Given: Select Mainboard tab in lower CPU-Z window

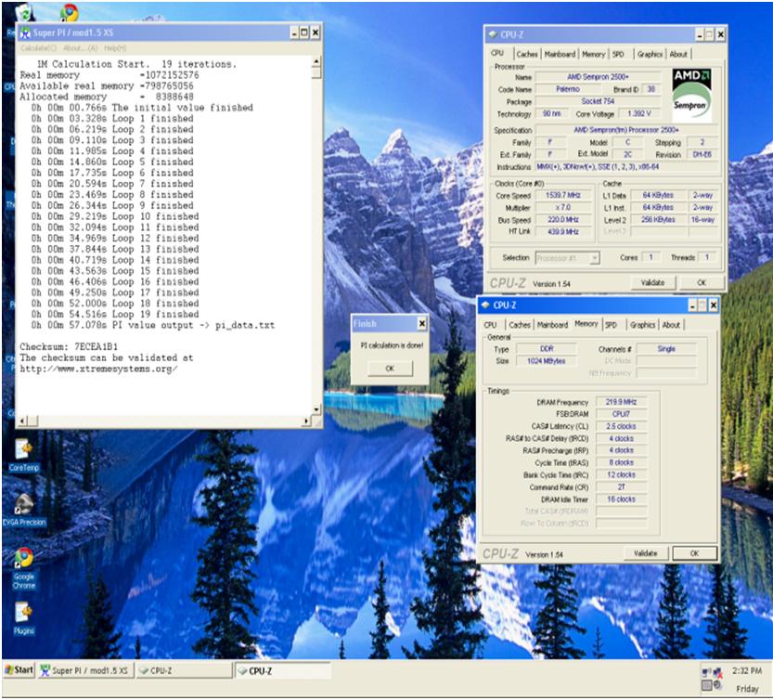Looking at the screenshot, I should pos(552,325).
